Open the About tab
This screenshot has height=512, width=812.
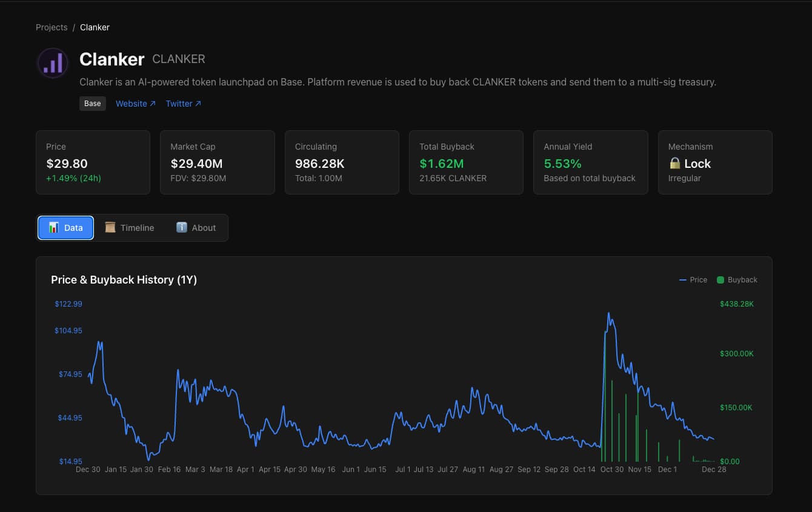196,228
